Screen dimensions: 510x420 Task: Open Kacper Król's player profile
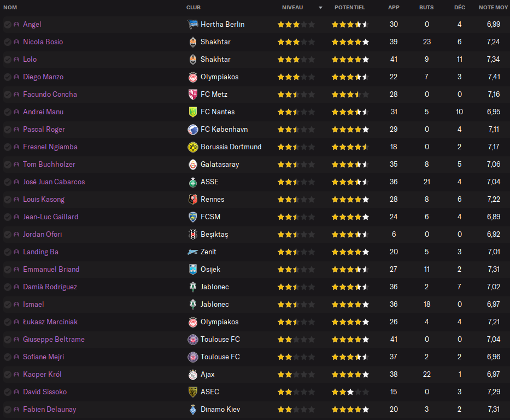[42, 375]
